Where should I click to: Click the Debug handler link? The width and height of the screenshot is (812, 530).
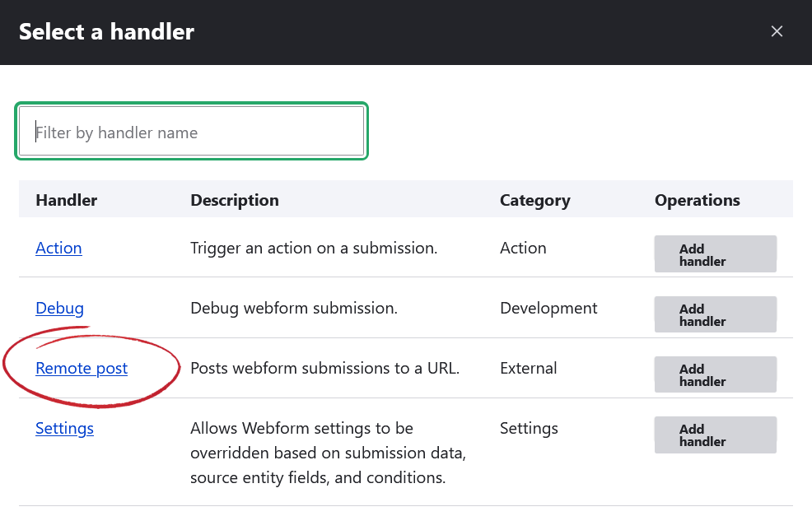click(x=59, y=309)
